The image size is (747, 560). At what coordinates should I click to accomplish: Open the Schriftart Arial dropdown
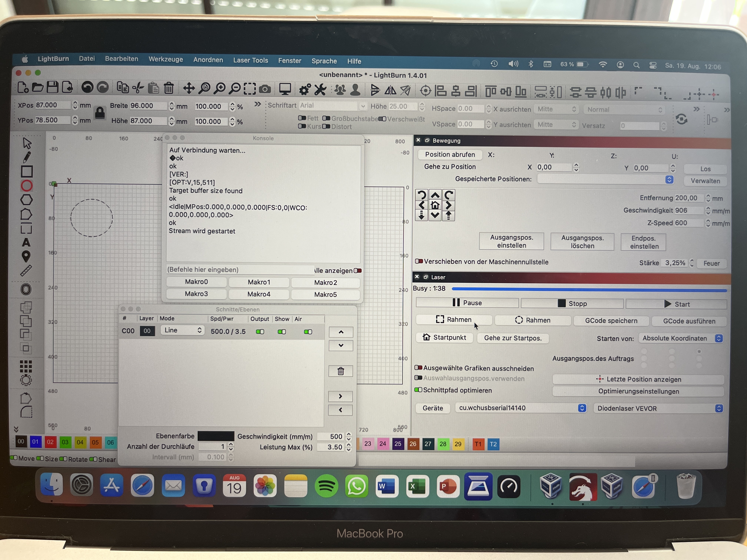(333, 106)
